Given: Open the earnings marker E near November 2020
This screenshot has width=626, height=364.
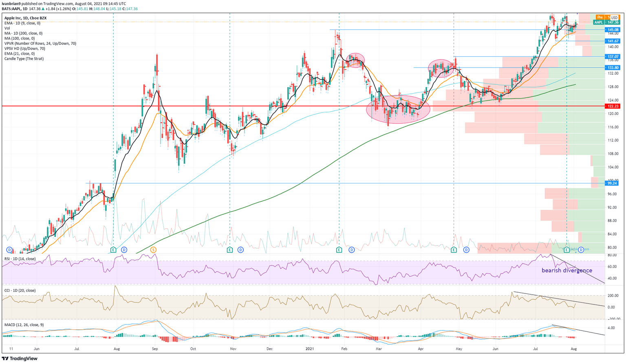Looking at the screenshot, I should [x=230, y=249].
